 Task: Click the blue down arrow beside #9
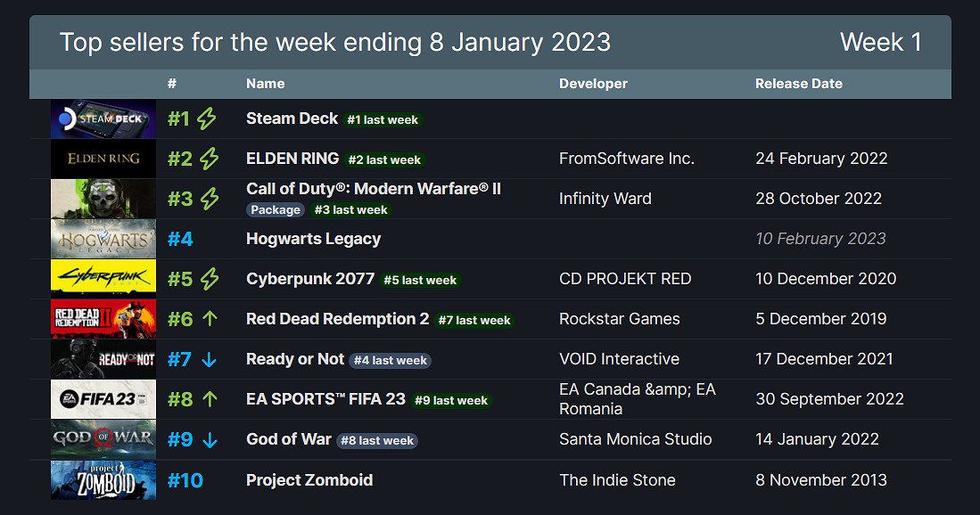pos(210,439)
